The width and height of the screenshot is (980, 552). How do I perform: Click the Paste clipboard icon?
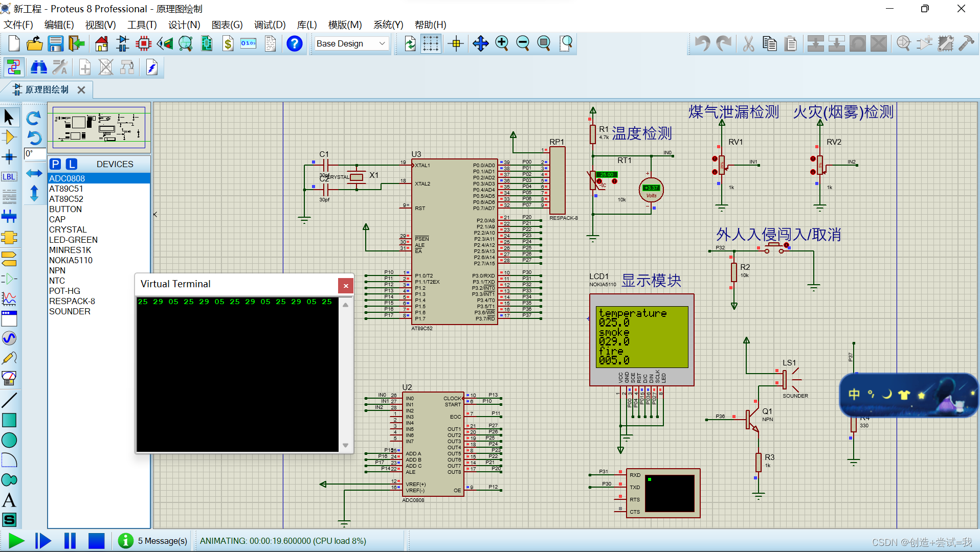tap(791, 44)
